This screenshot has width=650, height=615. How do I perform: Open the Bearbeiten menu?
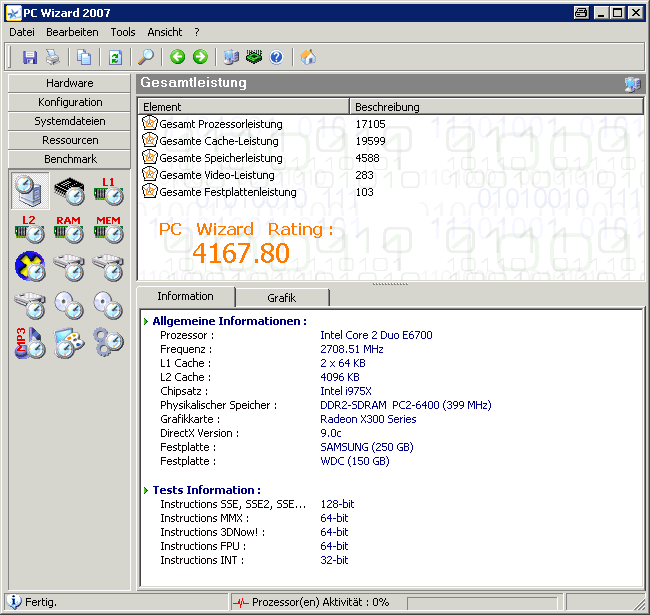(72, 32)
